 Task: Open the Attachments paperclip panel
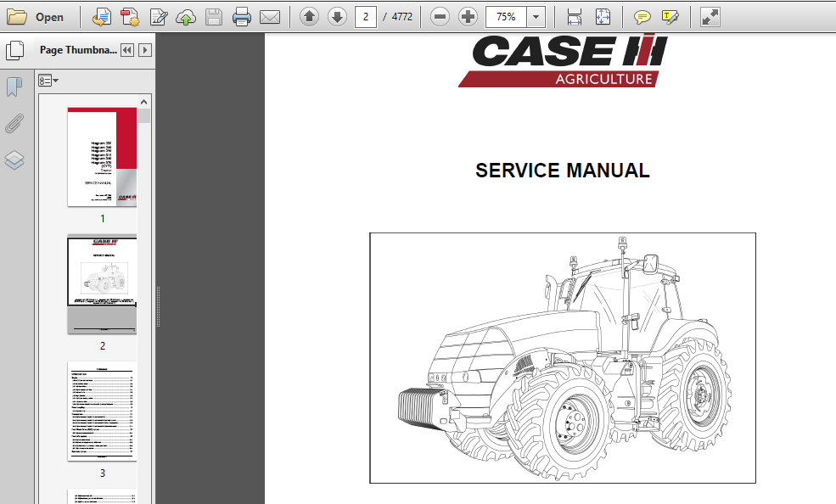click(x=14, y=123)
